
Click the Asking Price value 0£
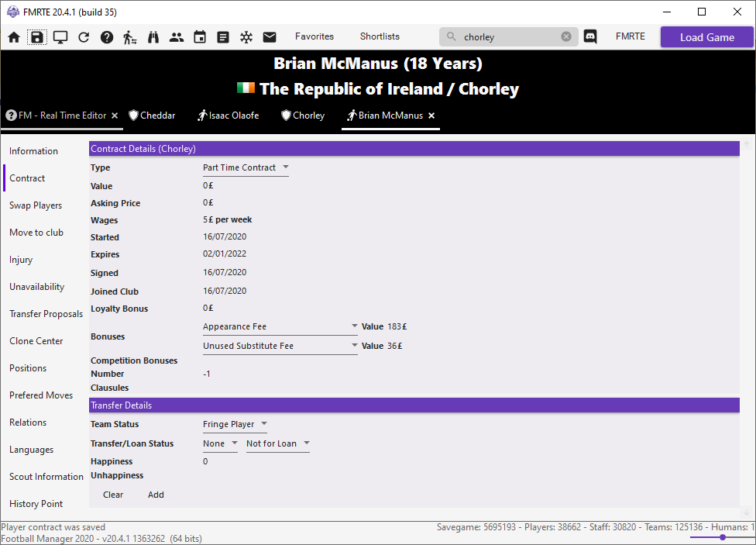208,203
